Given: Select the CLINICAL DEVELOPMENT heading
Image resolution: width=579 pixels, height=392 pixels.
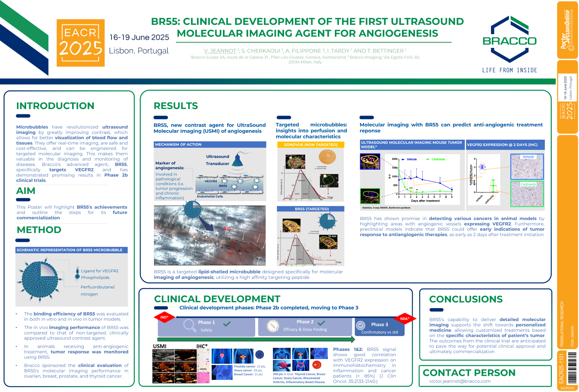Looking at the screenshot, I should click(x=217, y=299).
